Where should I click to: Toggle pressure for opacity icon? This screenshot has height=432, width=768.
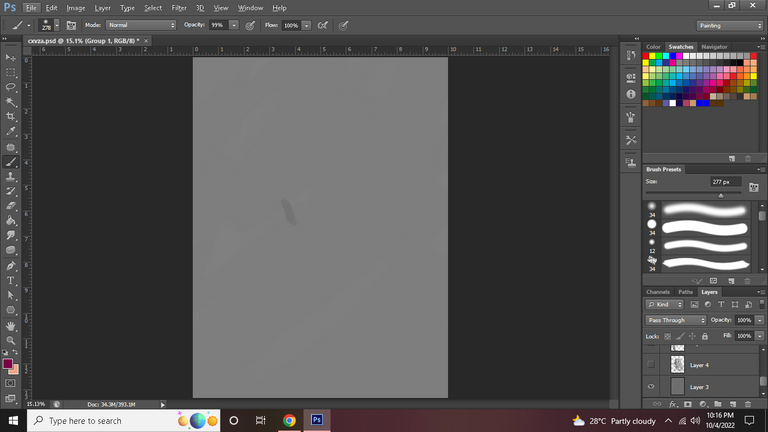tap(250, 25)
